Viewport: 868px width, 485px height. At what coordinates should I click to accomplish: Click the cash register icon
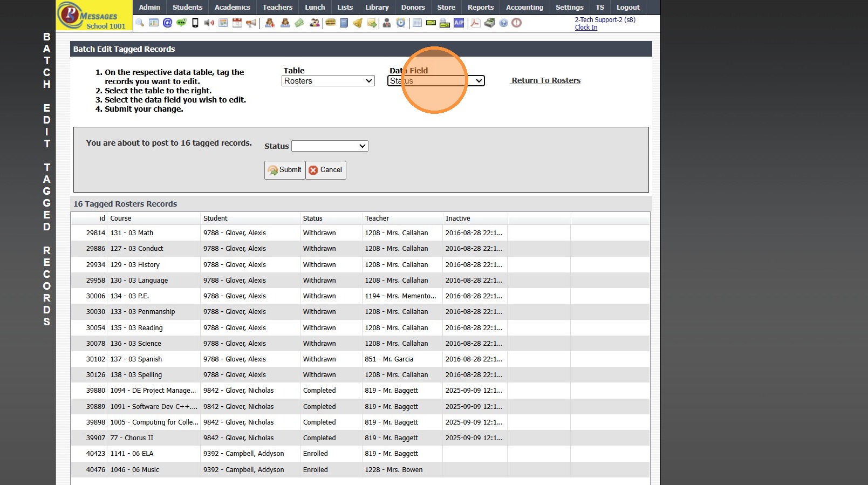click(490, 23)
